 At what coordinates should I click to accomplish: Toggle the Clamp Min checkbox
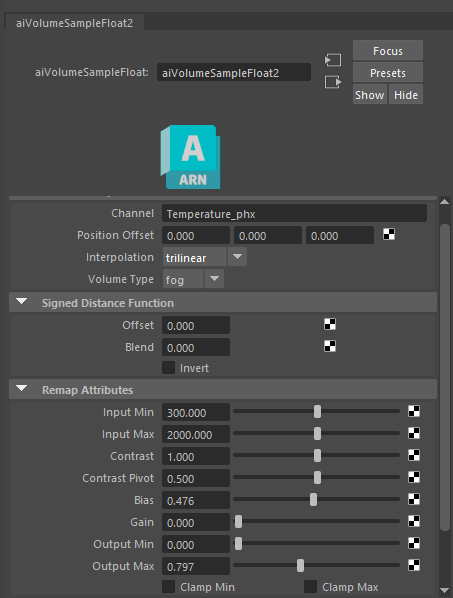[x=169, y=587]
